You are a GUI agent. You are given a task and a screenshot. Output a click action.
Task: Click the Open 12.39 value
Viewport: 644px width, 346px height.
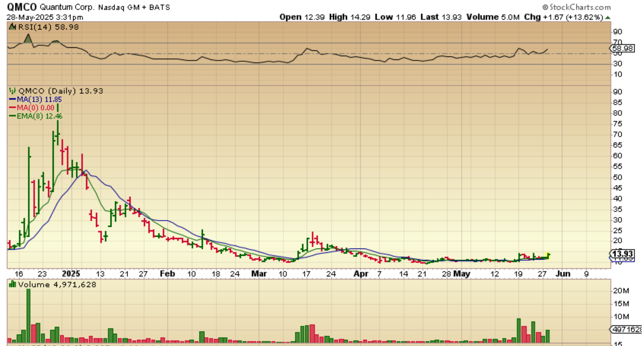302,17
